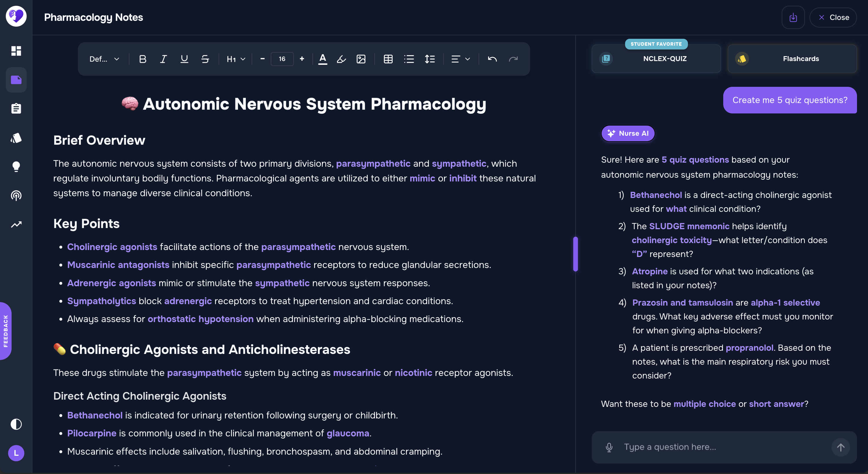Viewport: 868px width, 474px height.
Task: Select the highlighter pen tool
Action: [x=341, y=59]
